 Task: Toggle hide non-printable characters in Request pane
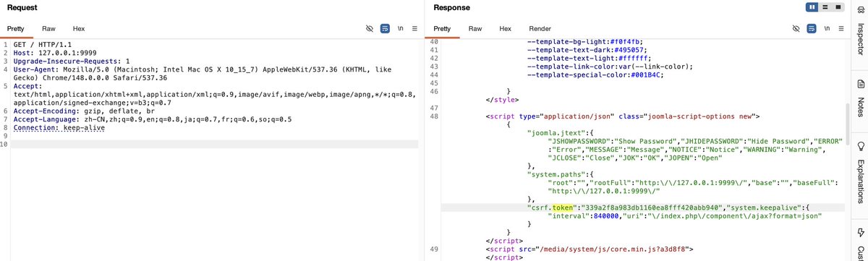tap(370, 28)
